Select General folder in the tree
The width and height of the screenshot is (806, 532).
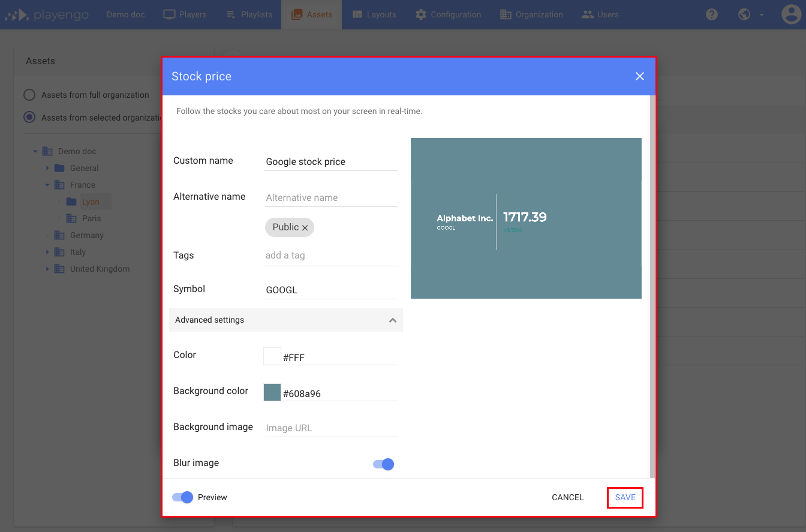click(84, 168)
